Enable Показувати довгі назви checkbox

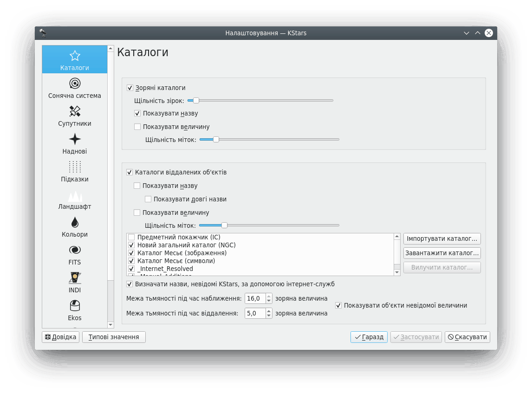pyautogui.click(x=148, y=199)
